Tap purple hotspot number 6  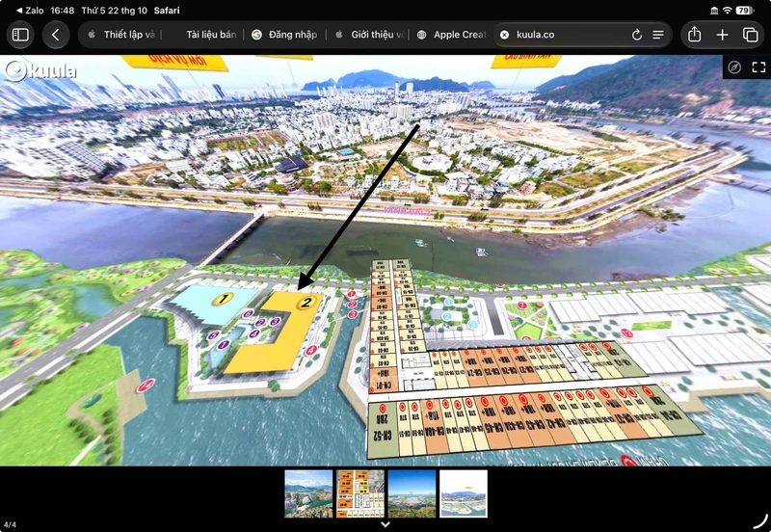248,313
